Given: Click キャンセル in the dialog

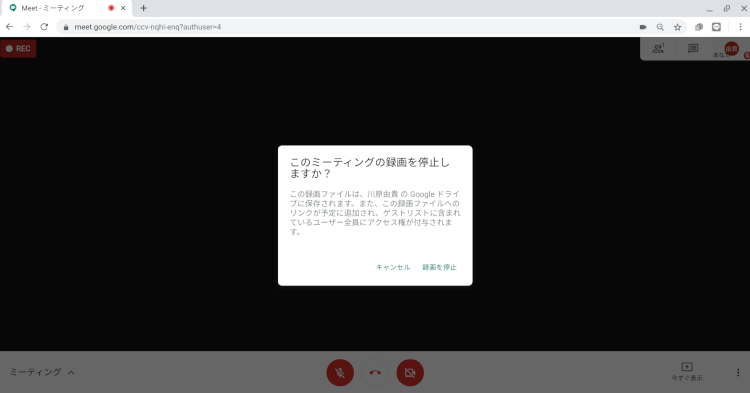Looking at the screenshot, I should point(393,267).
